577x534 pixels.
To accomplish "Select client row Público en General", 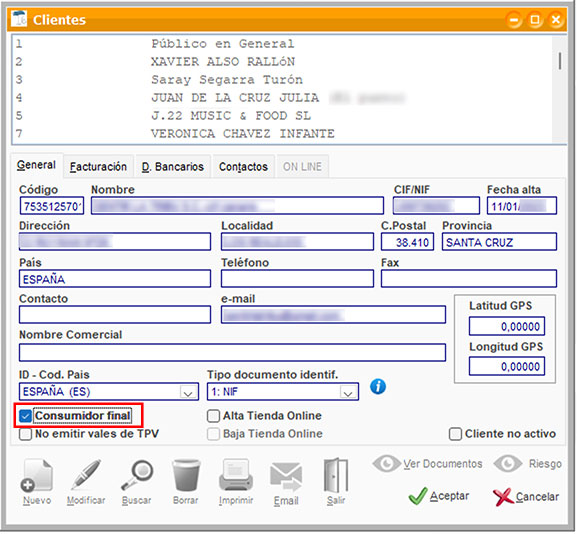I will pos(283,44).
